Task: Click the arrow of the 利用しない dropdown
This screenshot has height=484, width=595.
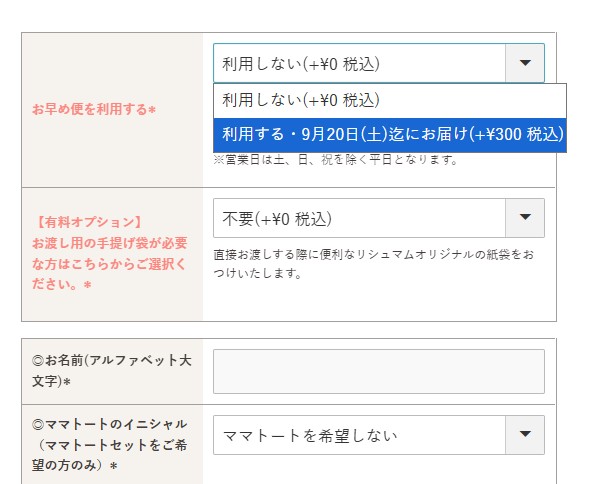Action: tap(525, 63)
